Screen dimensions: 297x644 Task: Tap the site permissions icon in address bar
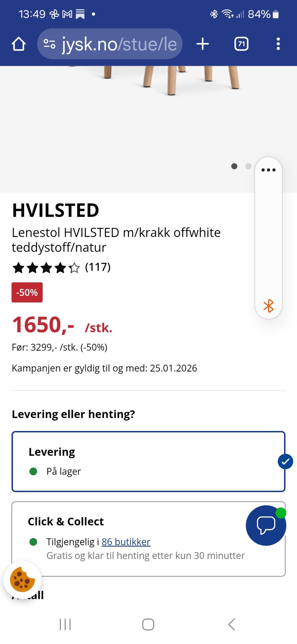[49, 44]
